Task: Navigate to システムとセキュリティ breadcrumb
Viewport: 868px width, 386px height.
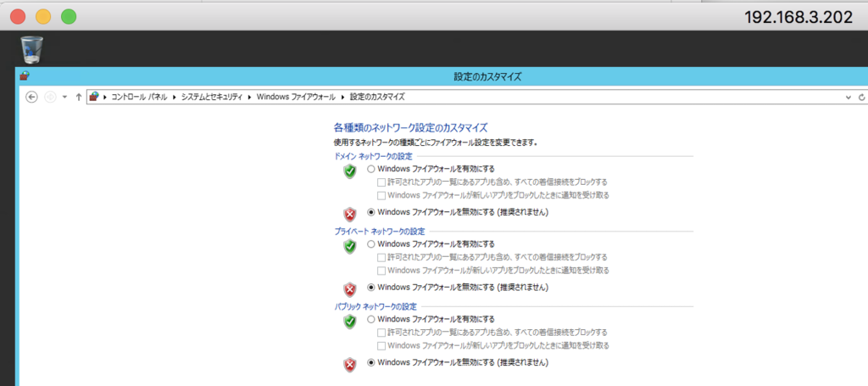Action: (x=212, y=97)
